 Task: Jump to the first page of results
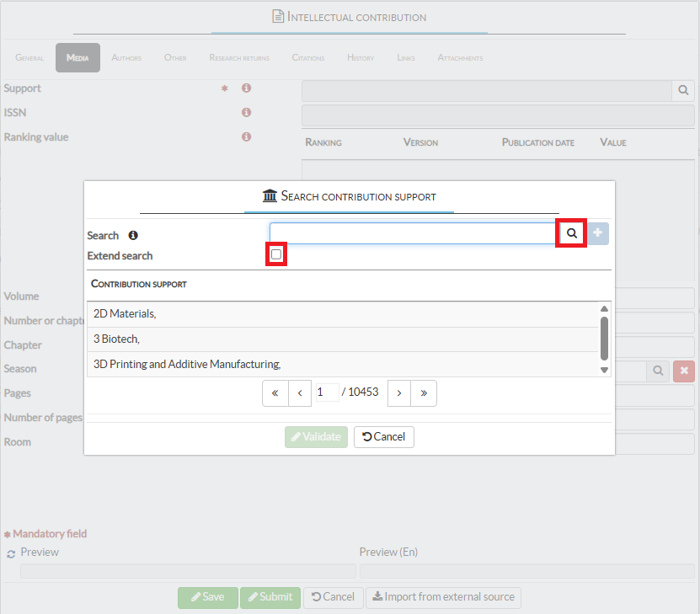tap(275, 393)
